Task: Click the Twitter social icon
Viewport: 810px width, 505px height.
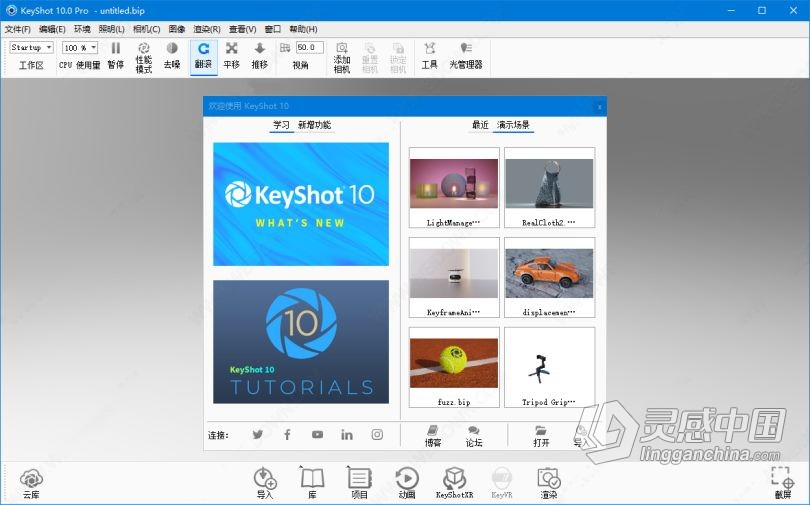Action: pyautogui.click(x=257, y=434)
